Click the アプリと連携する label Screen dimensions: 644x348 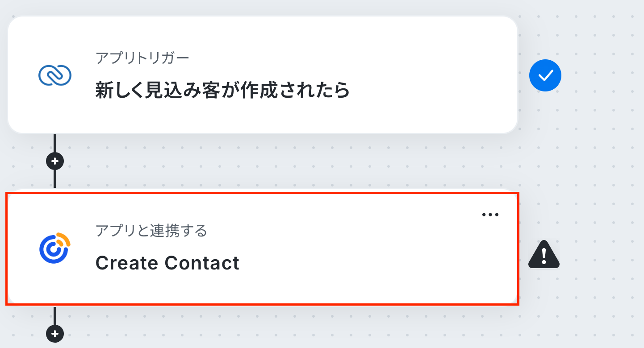151,231
